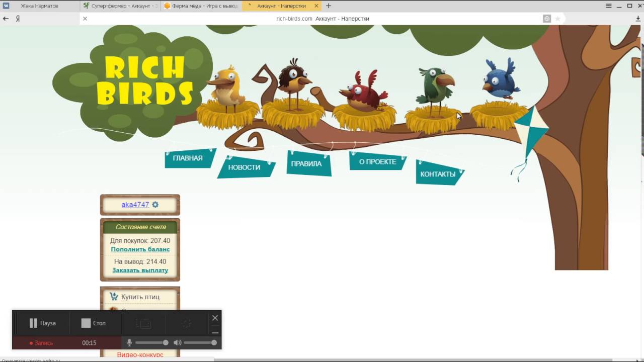
Task: Open browser downloads arrow
Action: point(638,19)
